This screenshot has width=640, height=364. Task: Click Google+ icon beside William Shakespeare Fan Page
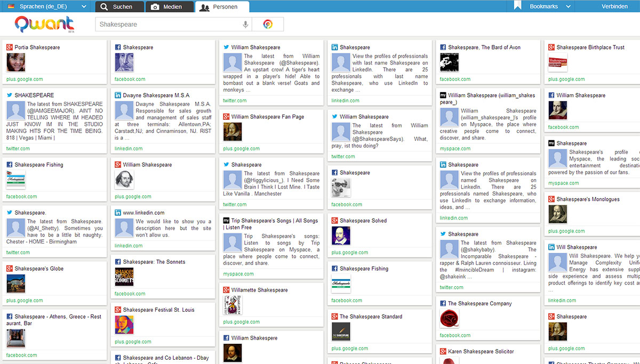[226, 117]
